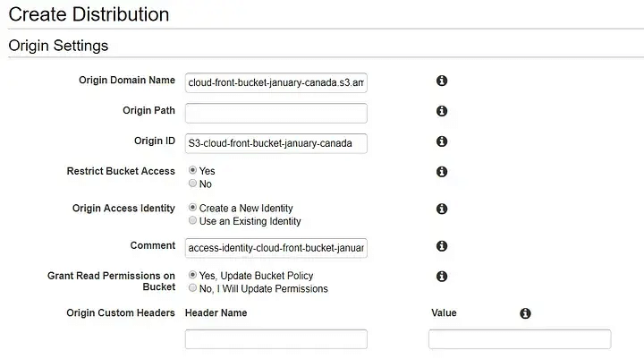The width and height of the screenshot is (644, 359).
Task: Click the empty Origin Path field
Action: point(275,113)
